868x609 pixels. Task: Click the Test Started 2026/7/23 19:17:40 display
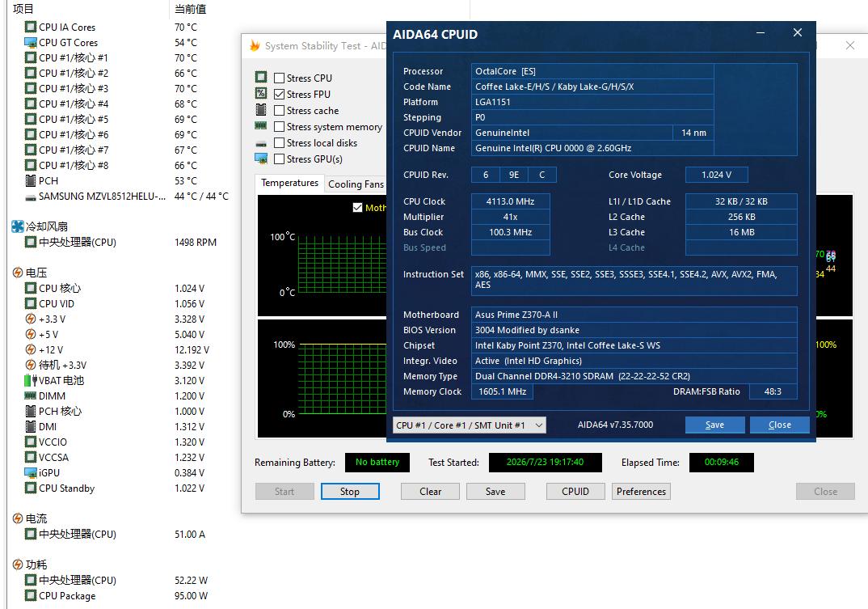546,462
